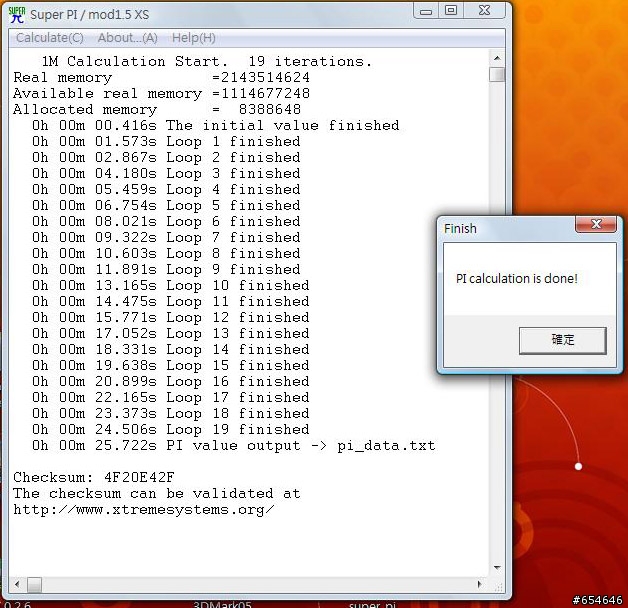Click the 'Loop 15 finished' line
Image resolution: width=628 pixels, height=608 pixels.
pos(171,365)
